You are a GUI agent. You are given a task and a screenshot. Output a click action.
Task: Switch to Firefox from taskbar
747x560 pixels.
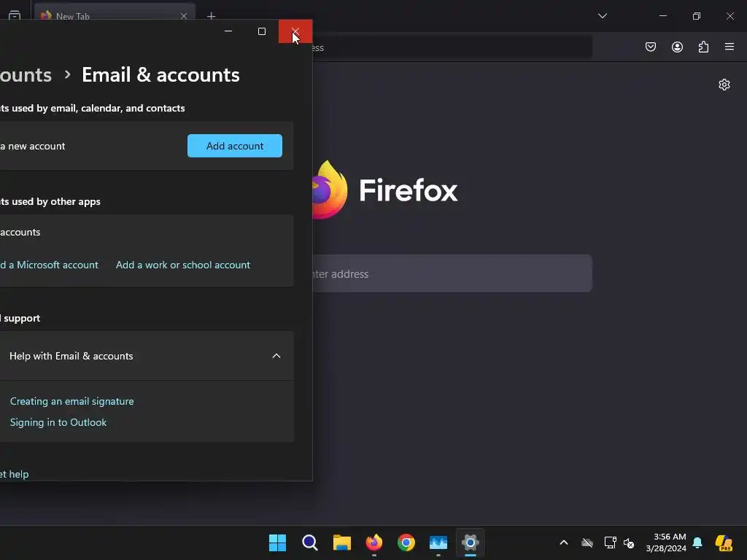(x=374, y=542)
